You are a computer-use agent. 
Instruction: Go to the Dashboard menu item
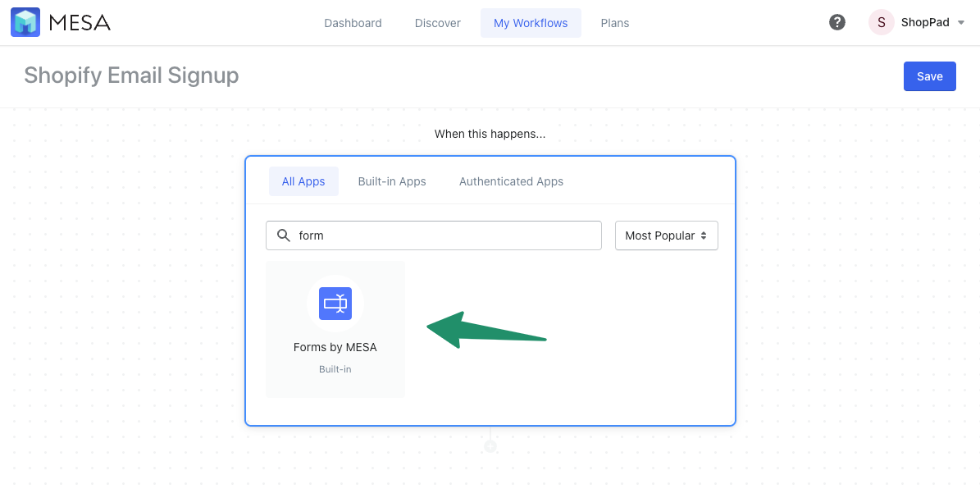point(353,23)
